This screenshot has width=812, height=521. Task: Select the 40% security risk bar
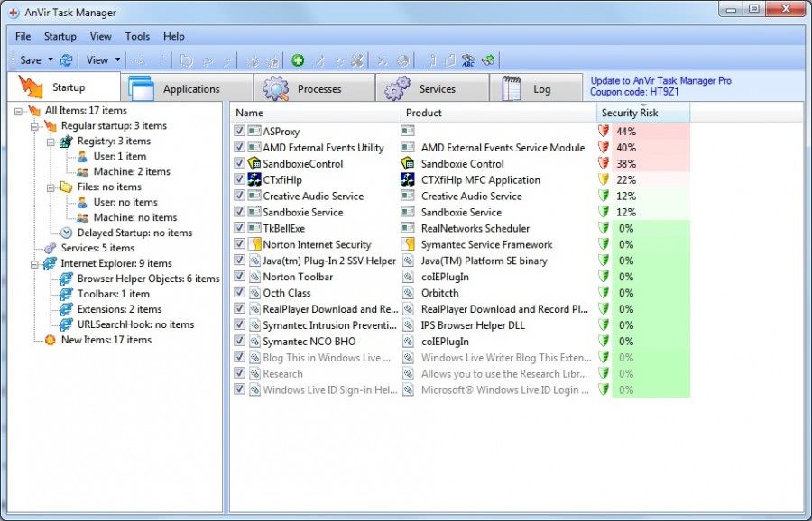651,148
